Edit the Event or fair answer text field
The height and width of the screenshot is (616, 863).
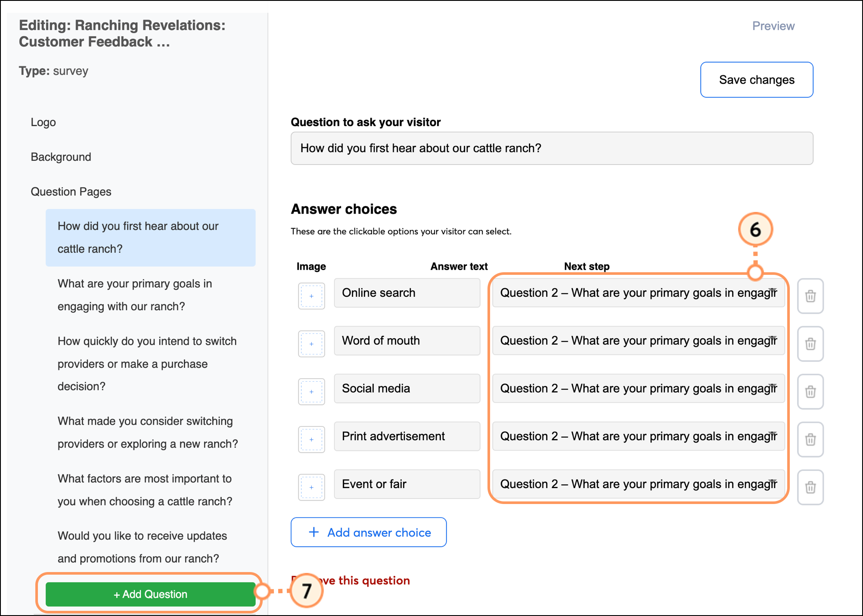(407, 484)
